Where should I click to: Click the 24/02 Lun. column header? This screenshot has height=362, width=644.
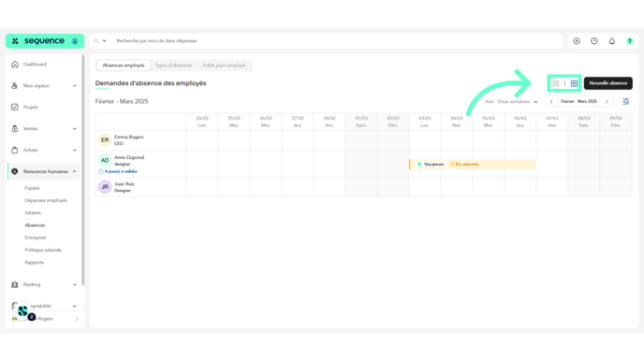click(x=202, y=122)
